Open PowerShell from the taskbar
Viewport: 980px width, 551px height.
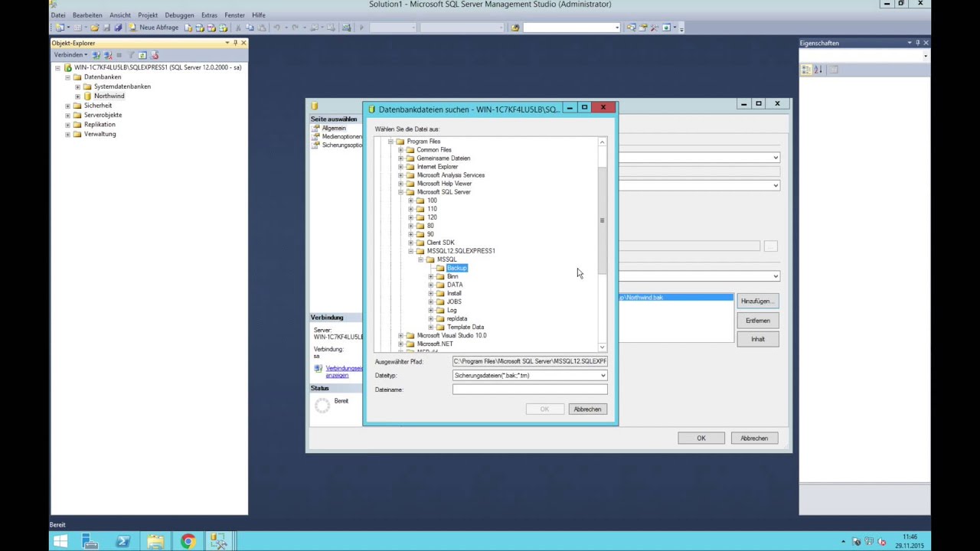tap(122, 542)
